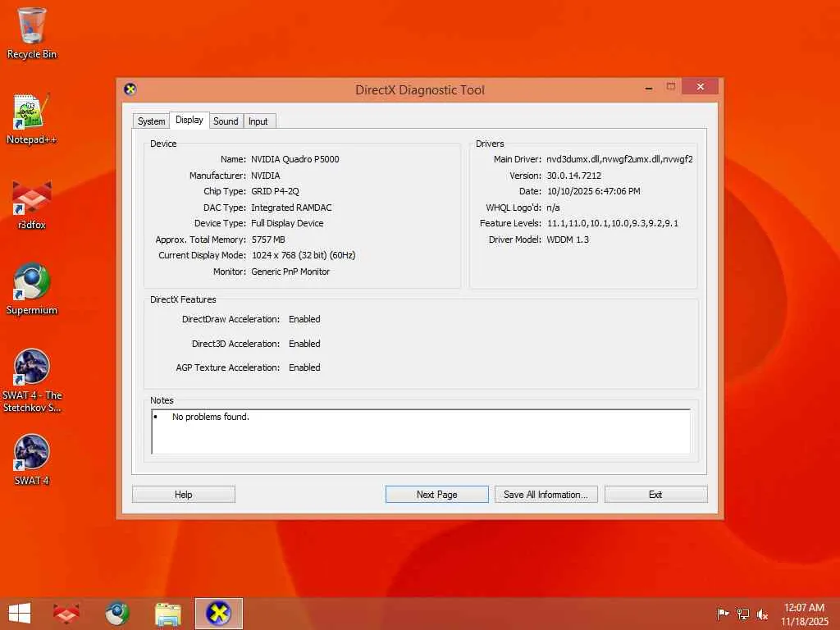Click feature levels 11.1,11.0 value
This screenshot has height=630, width=840.
(x=612, y=223)
